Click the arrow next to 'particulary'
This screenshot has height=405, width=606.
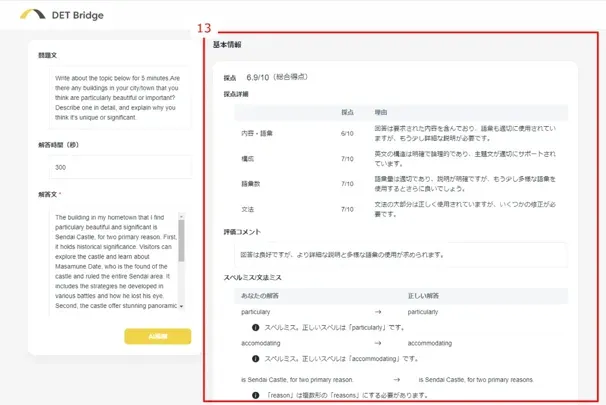click(x=378, y=311)
